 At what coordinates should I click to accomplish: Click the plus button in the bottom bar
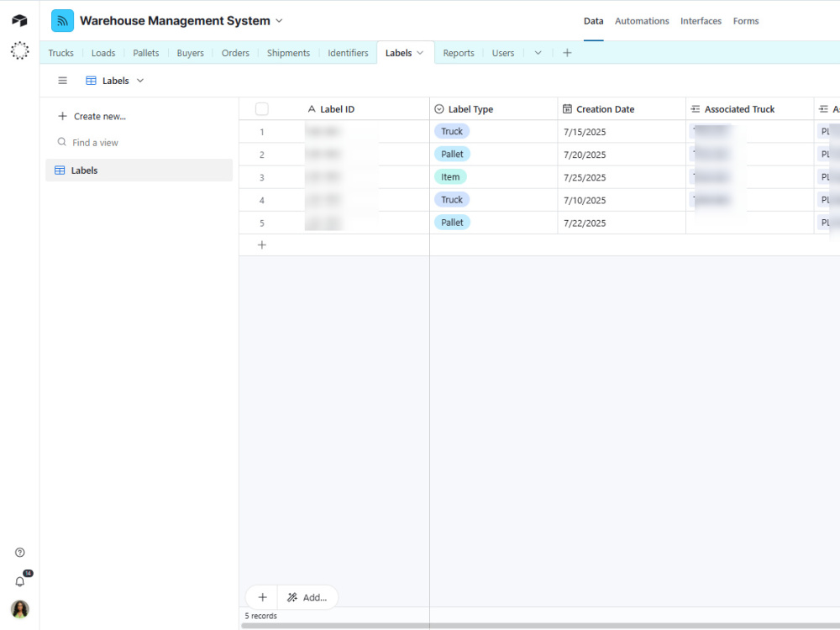click(x=262, y=597)
